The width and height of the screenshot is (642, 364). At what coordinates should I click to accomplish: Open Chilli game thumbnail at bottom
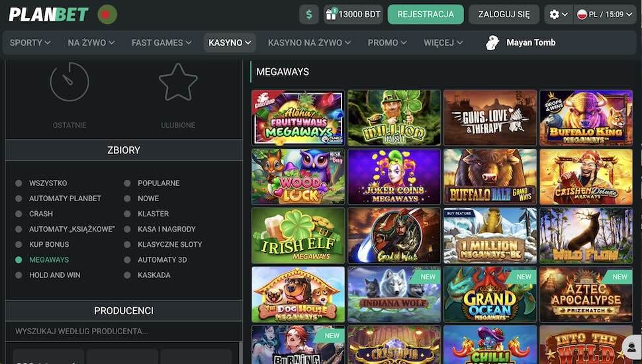490,345
